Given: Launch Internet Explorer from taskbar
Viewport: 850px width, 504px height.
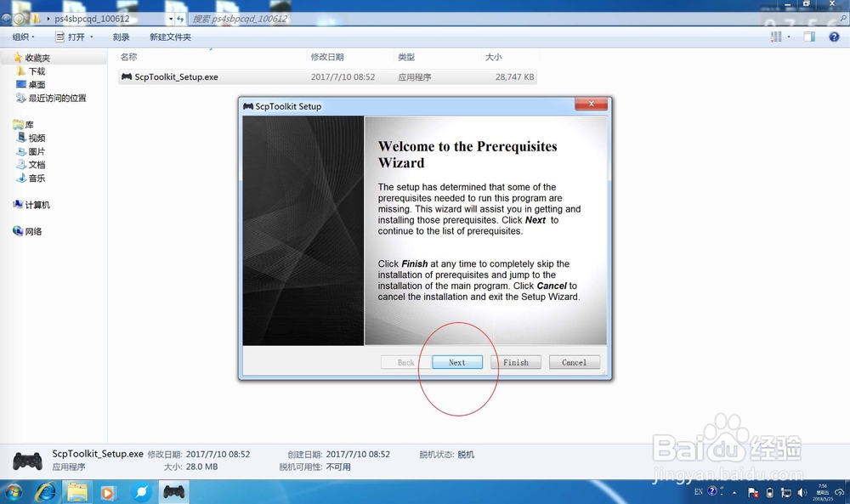Looking at the screenshot, I should 46,492.
